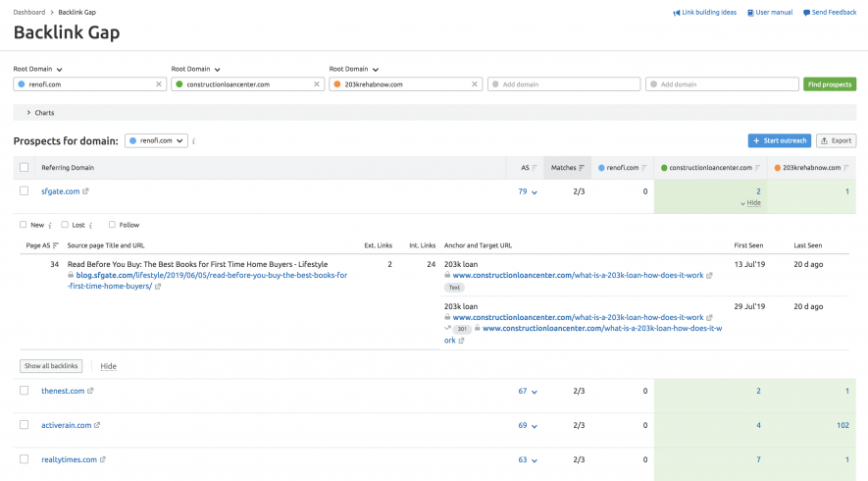Sort by renofi.com column icon
This screenshot has height=481, width=868.
point(644,168)
